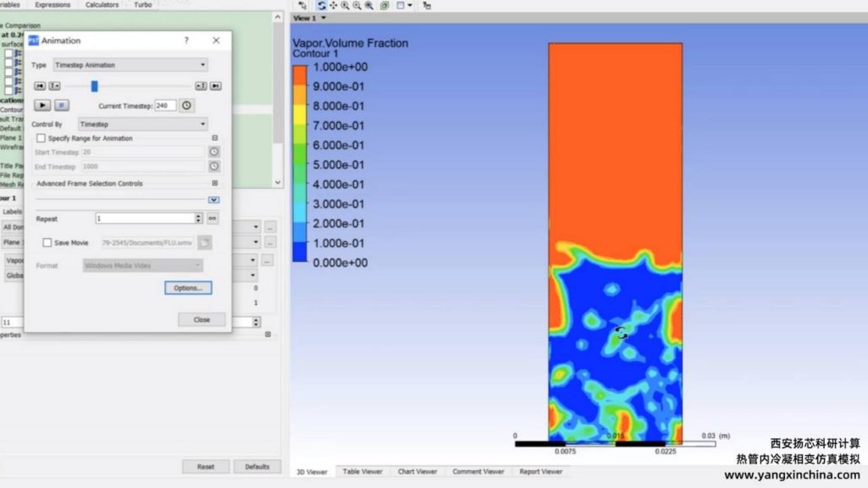This screenshot has height=488, width=868.
Task: Step back one animation frame
Action: coord(54,86)
